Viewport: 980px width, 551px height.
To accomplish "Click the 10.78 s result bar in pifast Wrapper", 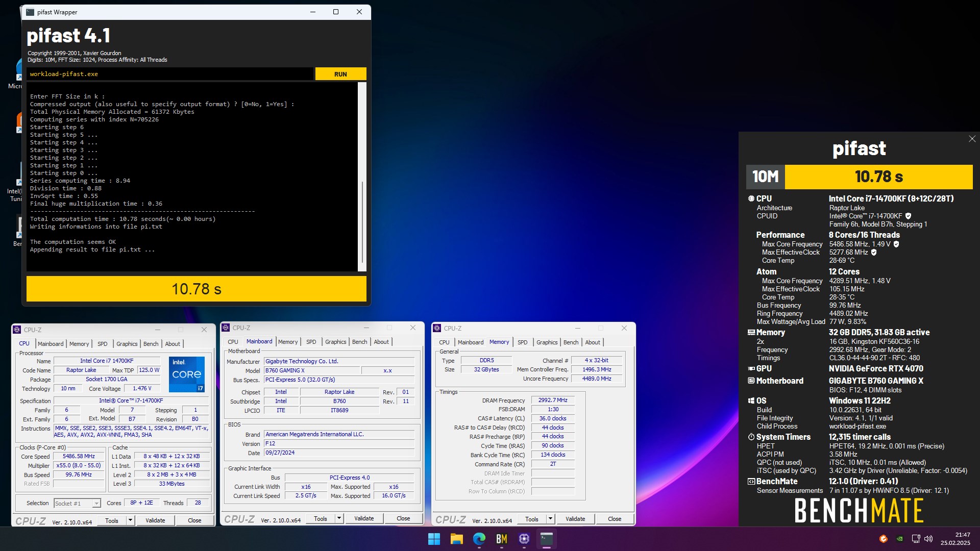I will point(197,289).
